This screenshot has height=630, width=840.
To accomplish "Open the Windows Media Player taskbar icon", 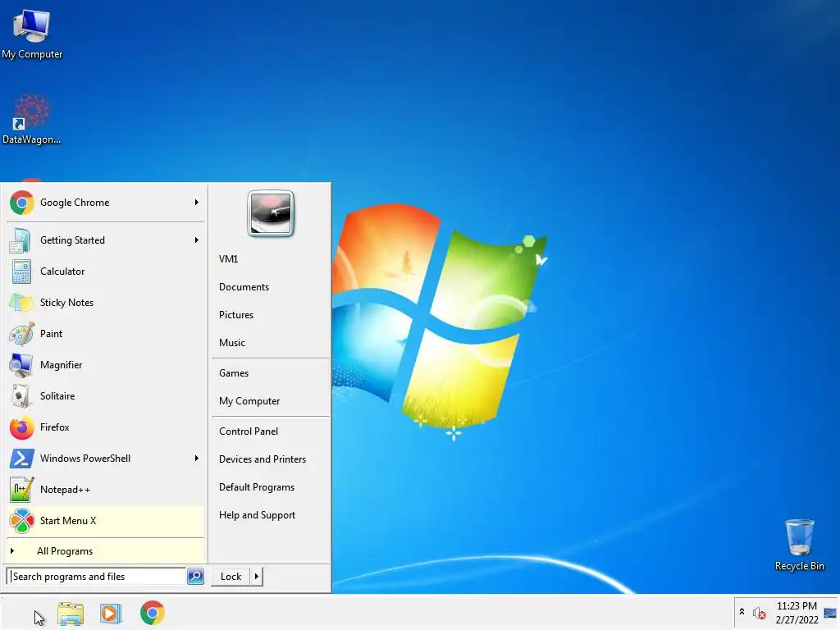I will tap(111, 614).
